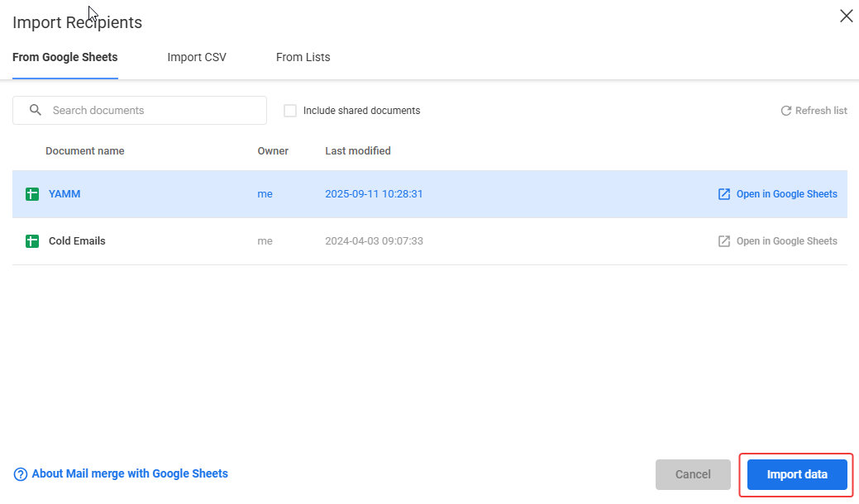
Task: Open Cold Emails in Google Sheets link
Action: [786, 241]
